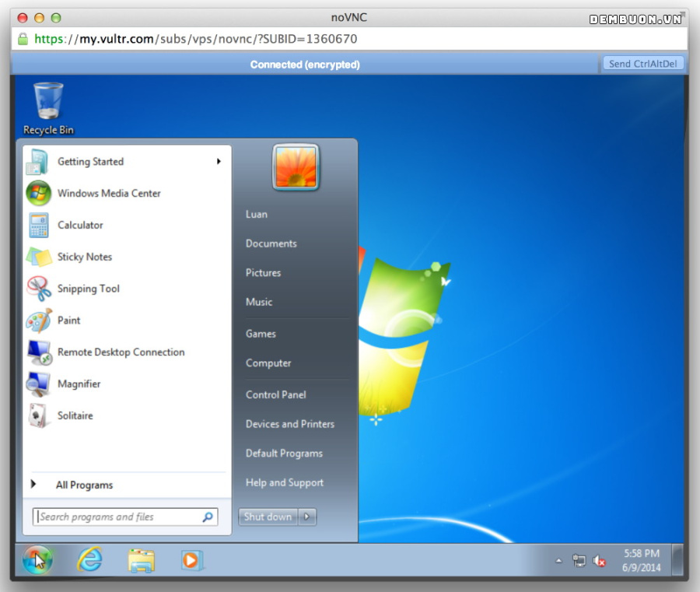Open Windows Media Player taskbar icon
This screenshot has width=700, height=592.
click(192, 560)
